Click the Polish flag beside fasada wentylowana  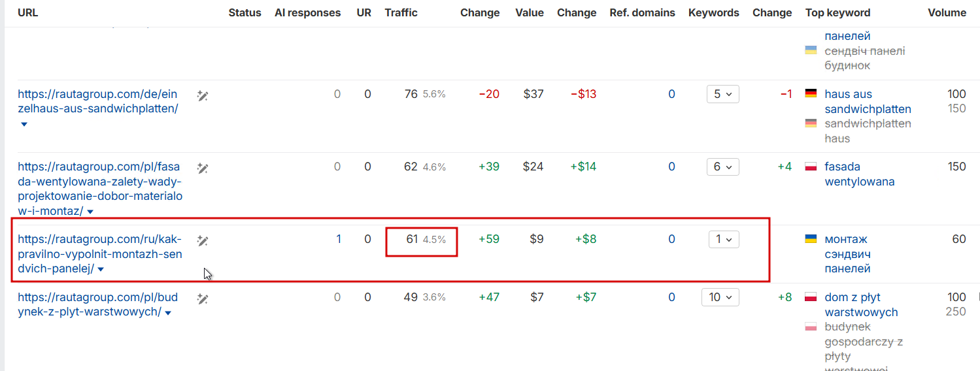coord(811,166)
